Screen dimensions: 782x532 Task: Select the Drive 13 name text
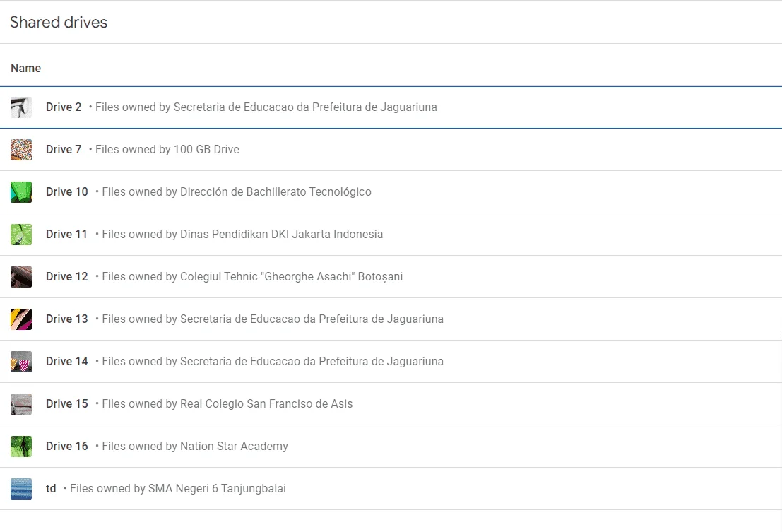67,319
